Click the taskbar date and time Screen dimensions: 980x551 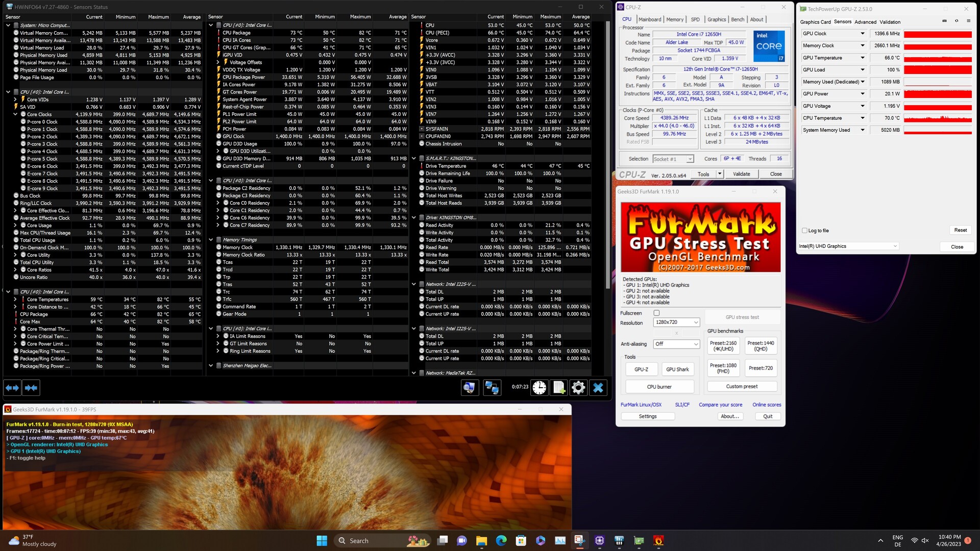949,541
